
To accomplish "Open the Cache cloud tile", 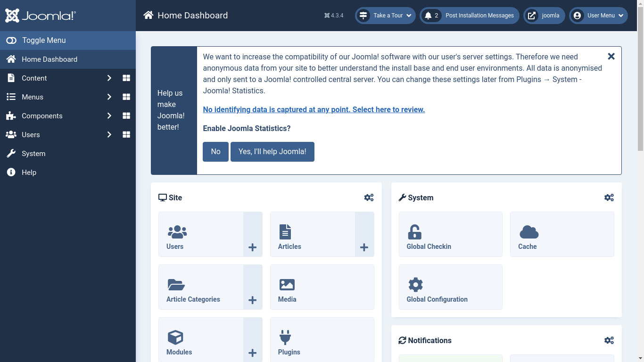I will click(561, 234).
